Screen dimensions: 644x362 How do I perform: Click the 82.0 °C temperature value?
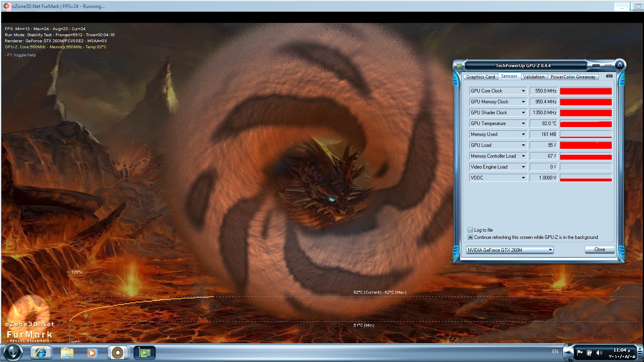(544, 123)
